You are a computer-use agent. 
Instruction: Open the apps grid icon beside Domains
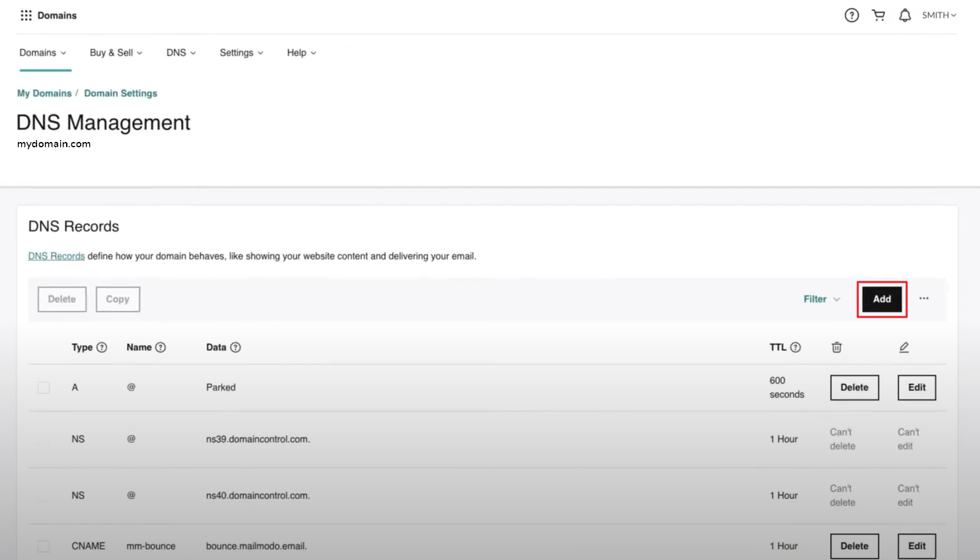pyautogui.click(x=26, y=15)
